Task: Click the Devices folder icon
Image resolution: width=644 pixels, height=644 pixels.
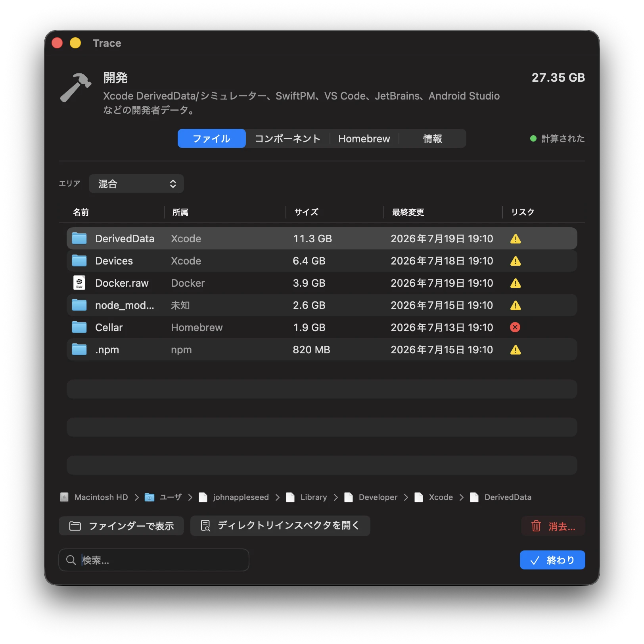Action: 79,261
